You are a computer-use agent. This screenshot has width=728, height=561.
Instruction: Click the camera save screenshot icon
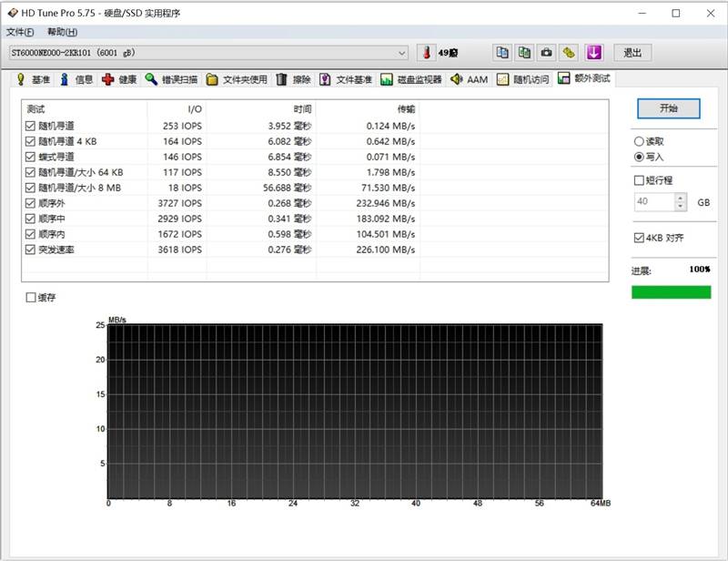point(547,53)
